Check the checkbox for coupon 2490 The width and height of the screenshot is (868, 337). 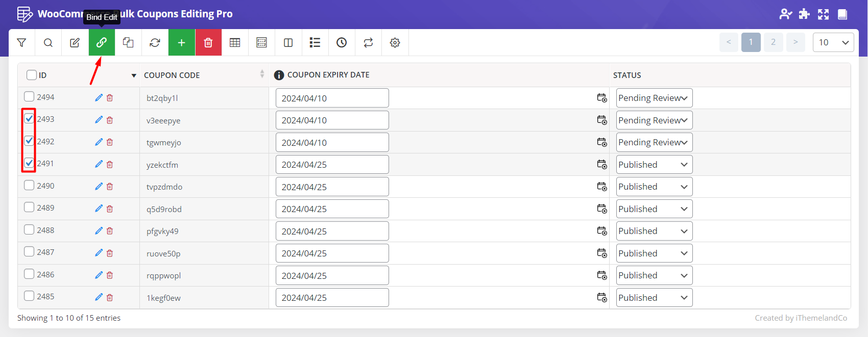click(x=29, y=185)
